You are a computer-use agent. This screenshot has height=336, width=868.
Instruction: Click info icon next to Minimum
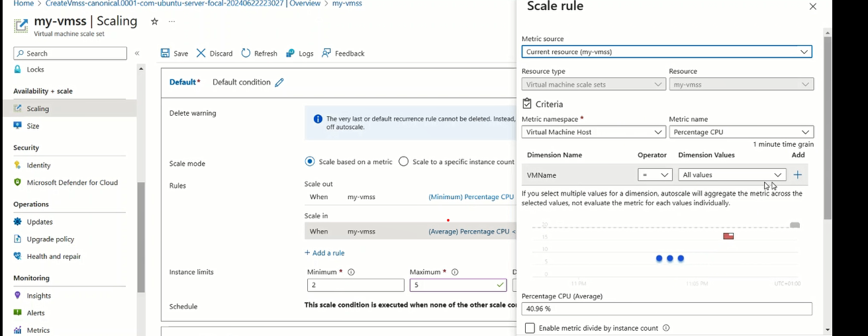[x=352, y=272]
